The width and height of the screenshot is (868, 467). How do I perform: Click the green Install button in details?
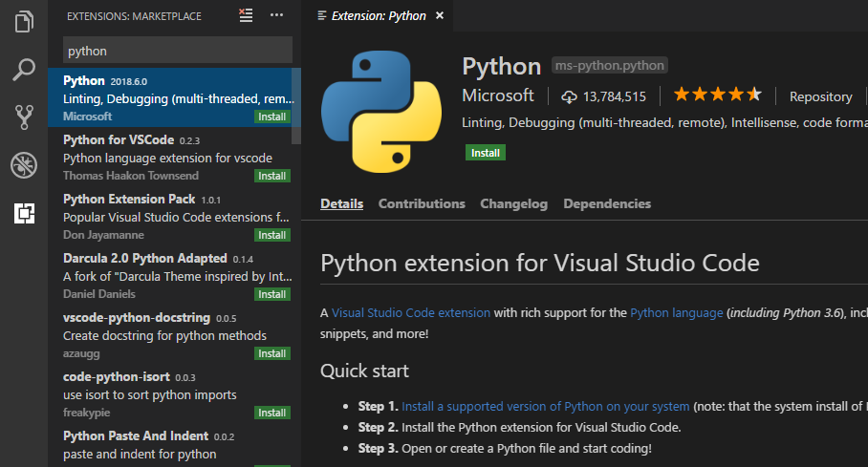coord(486,153)
